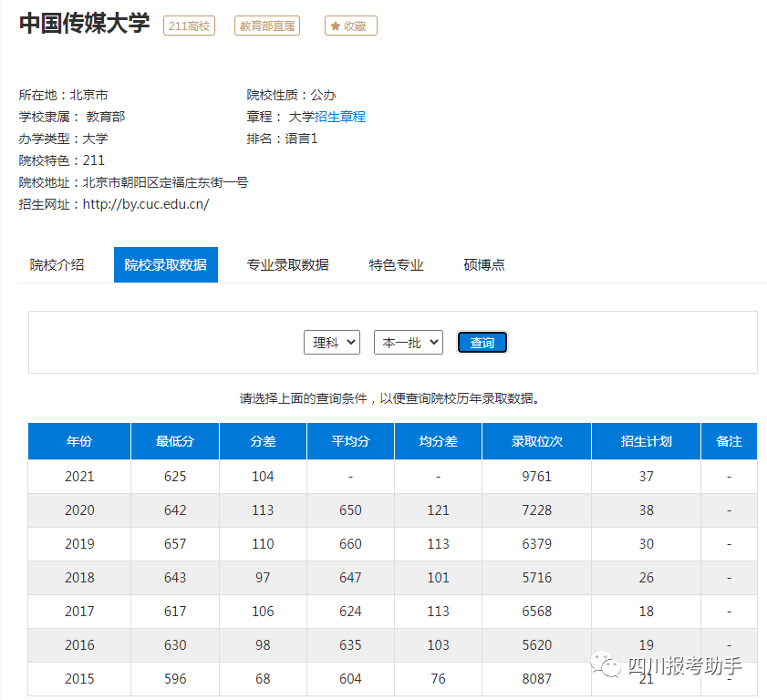This screenshot has height=700, width=767.
Task: Click the 招生计划 column header
Action: tap(647, 441)
